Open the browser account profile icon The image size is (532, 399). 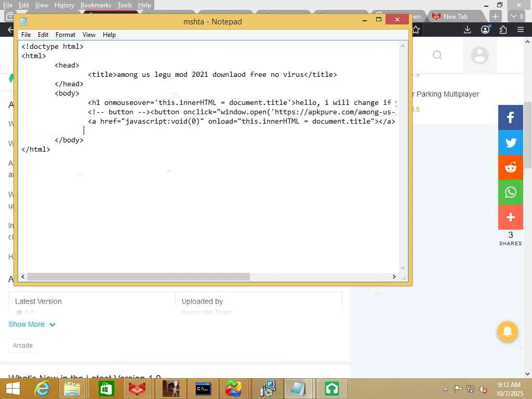pos(486,30)
